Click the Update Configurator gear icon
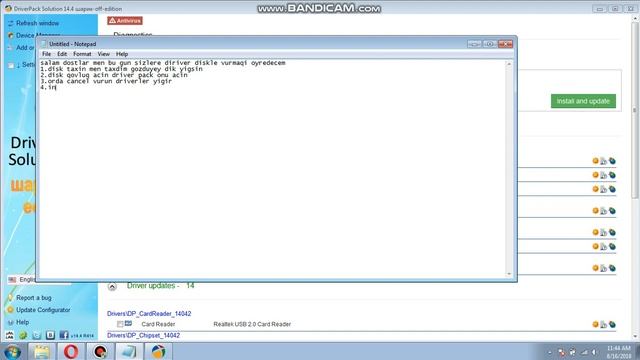Viewport: 640px width, 360px height. pyautogui.click(x=11, y=310)
